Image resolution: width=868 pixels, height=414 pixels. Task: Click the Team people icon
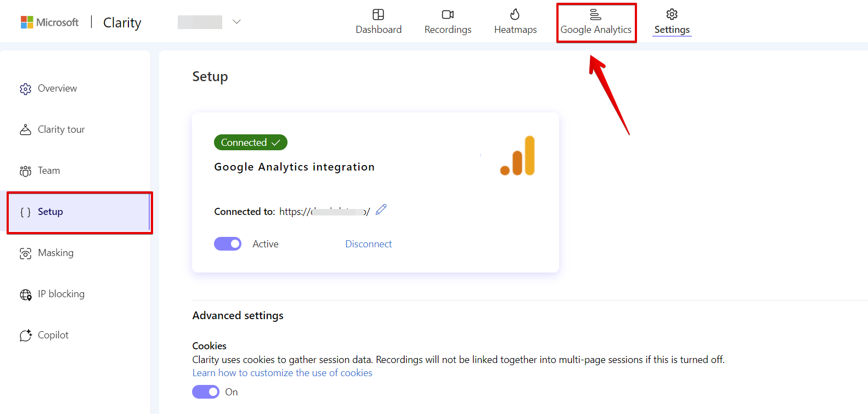[26, 171]
